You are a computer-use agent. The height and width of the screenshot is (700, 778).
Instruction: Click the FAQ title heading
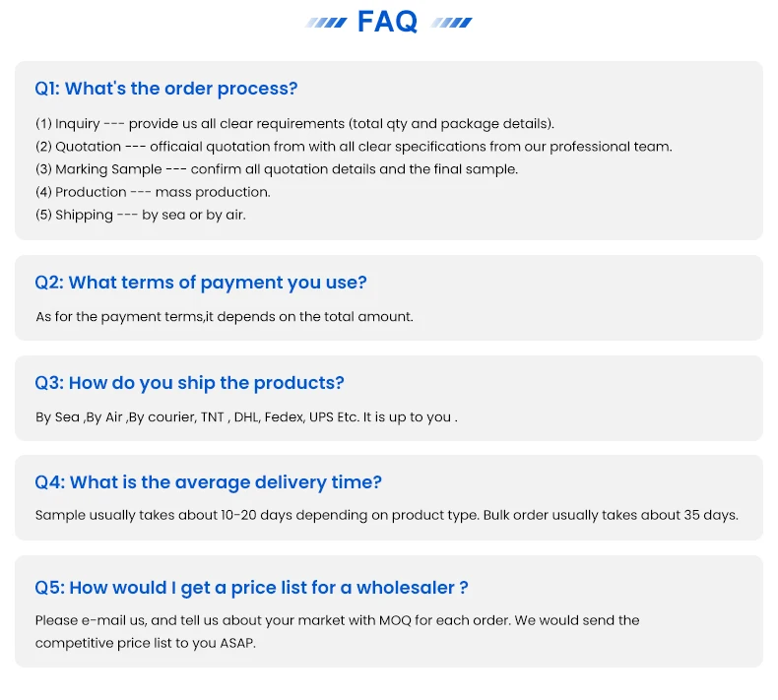tap(387, 22)
